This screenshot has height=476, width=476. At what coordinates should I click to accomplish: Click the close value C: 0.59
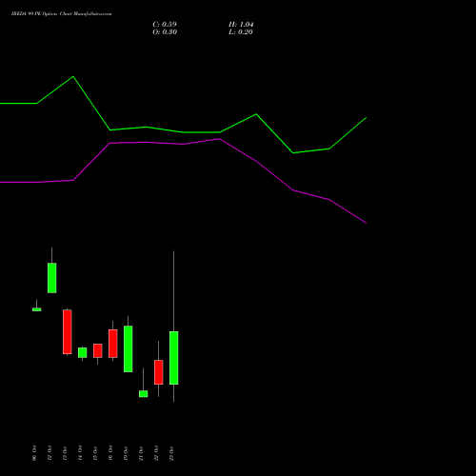click(x=165, y=25)
